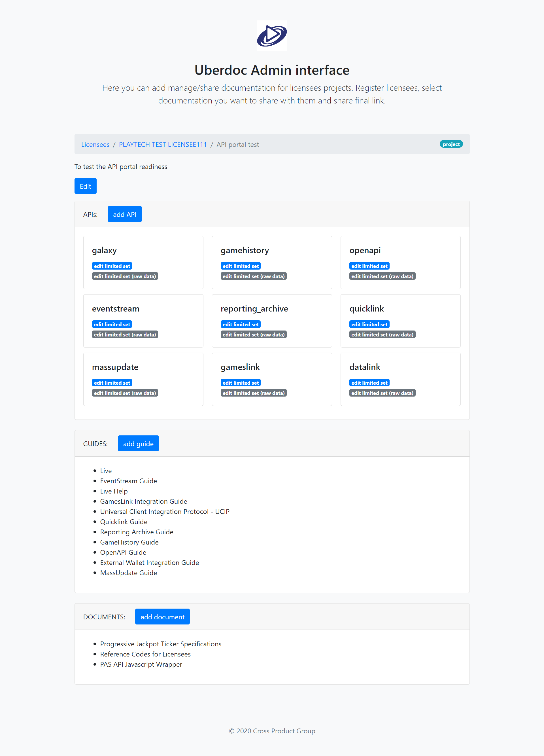Click 'edit limited set (raw data)' under eventstream
544x756 pixels.
(125, 334)
